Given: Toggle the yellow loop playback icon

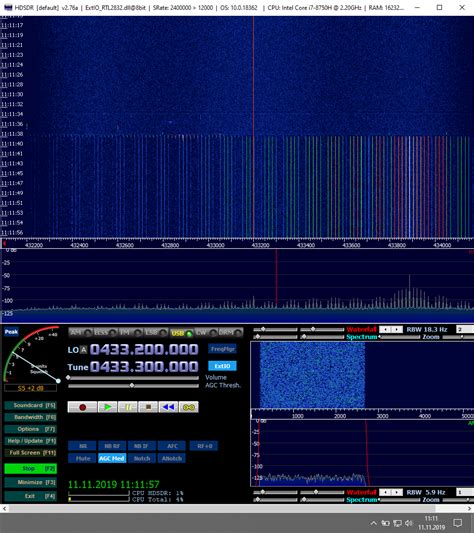Looking at the screenshot, I should [x=189, y=407].
